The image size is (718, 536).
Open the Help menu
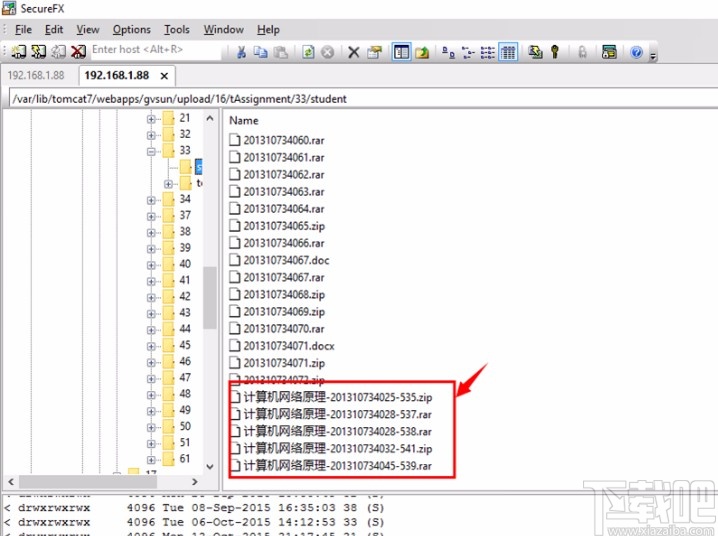[x=268, y=30]
